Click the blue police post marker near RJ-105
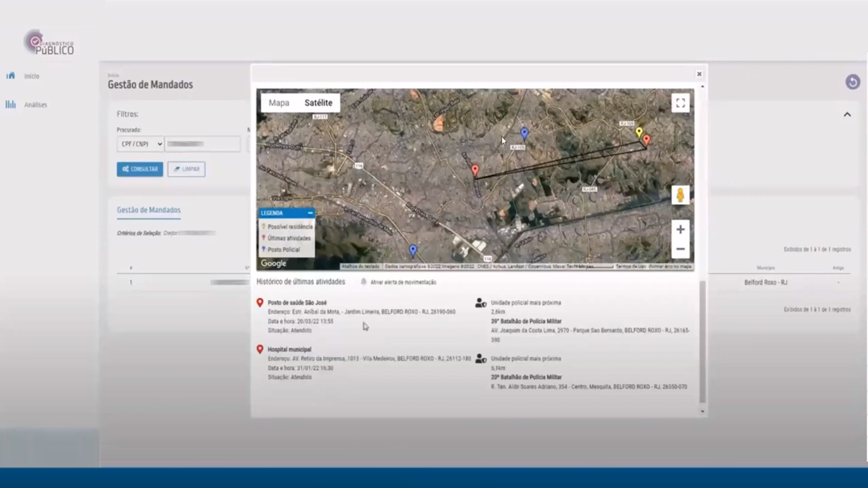 pyautogui.click(x=524, y=133)
